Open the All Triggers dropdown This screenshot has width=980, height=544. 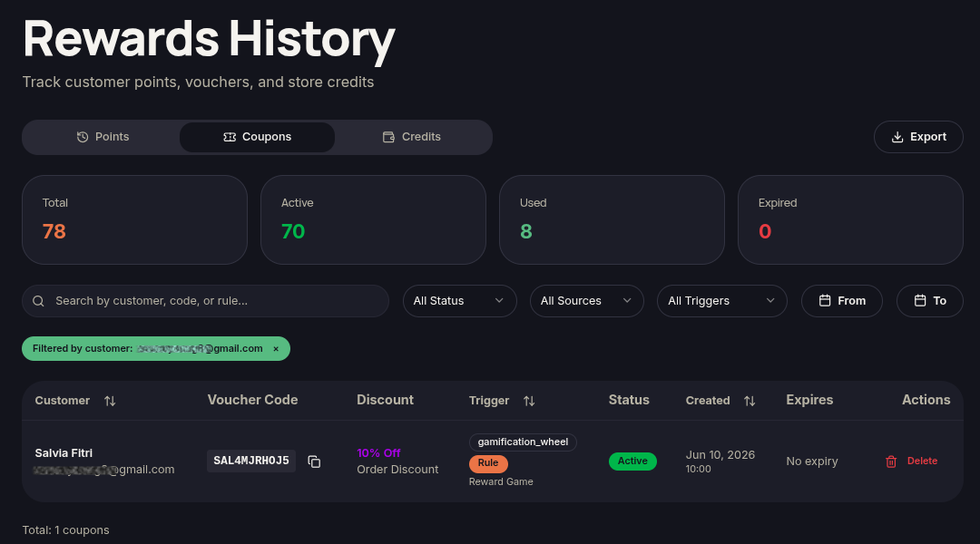(x=722, y=301)
